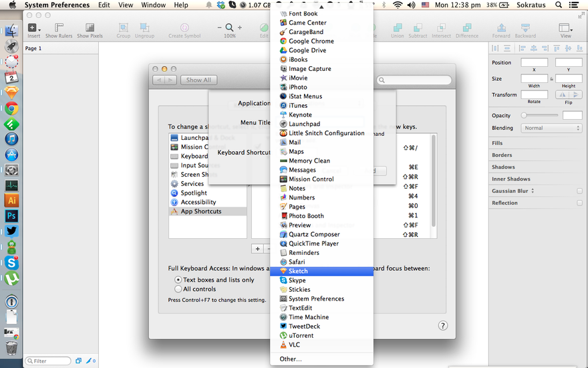
Task: Click the help question mark button
Action: (442, 326)
